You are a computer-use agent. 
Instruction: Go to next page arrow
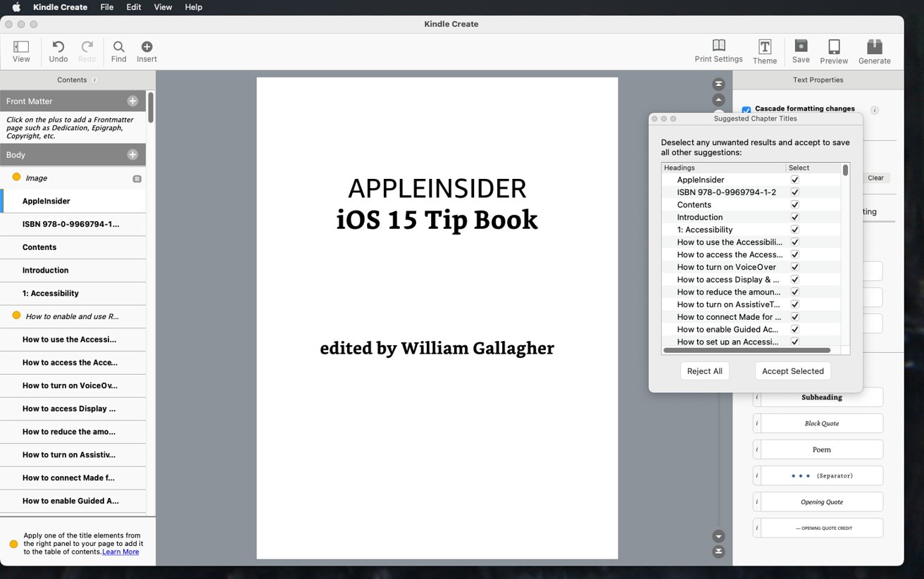click(718, 536)
